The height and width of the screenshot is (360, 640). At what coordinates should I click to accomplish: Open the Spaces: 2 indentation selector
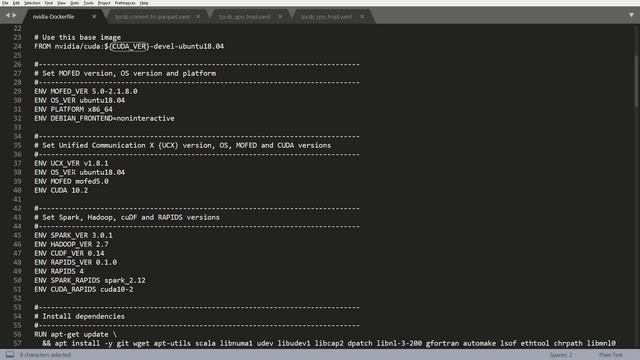(x=560, y=355)
